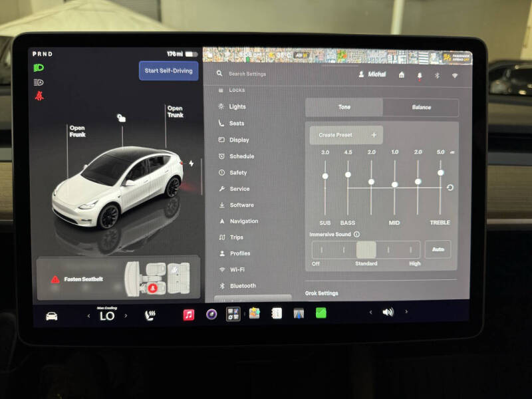Viewport: 532px width, 399px height.
Task: Tap the Bluetooth status icon in header
Action: pos(437,75)
